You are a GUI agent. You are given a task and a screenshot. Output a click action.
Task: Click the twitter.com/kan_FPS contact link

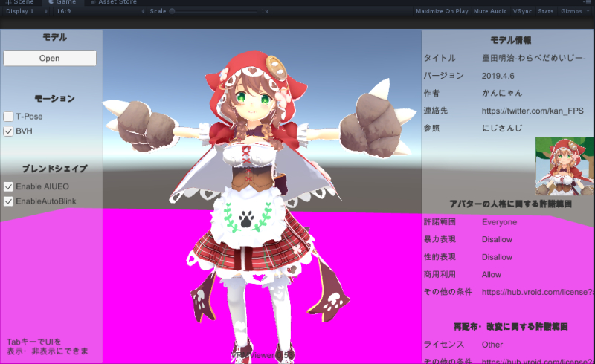533,111
